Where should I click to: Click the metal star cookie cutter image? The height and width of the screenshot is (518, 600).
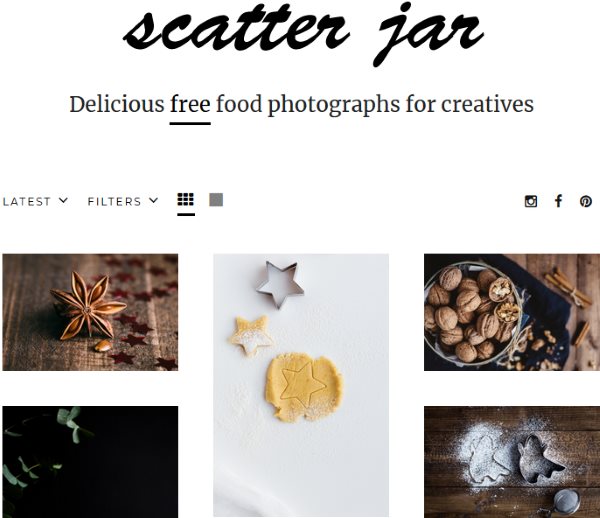click(280, 284)
